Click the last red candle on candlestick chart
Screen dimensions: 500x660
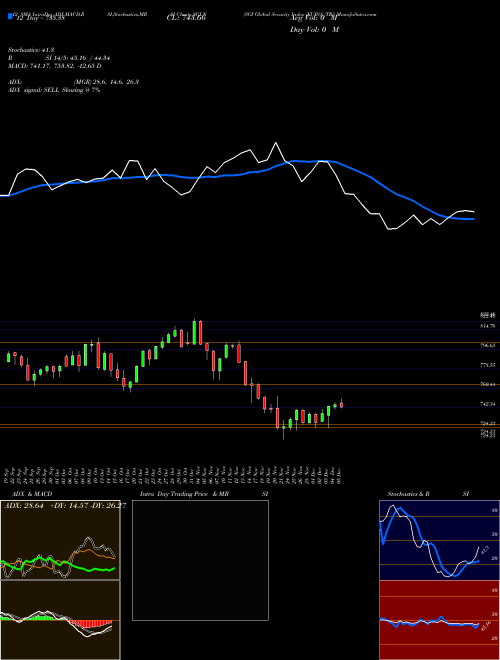point(341,404)
